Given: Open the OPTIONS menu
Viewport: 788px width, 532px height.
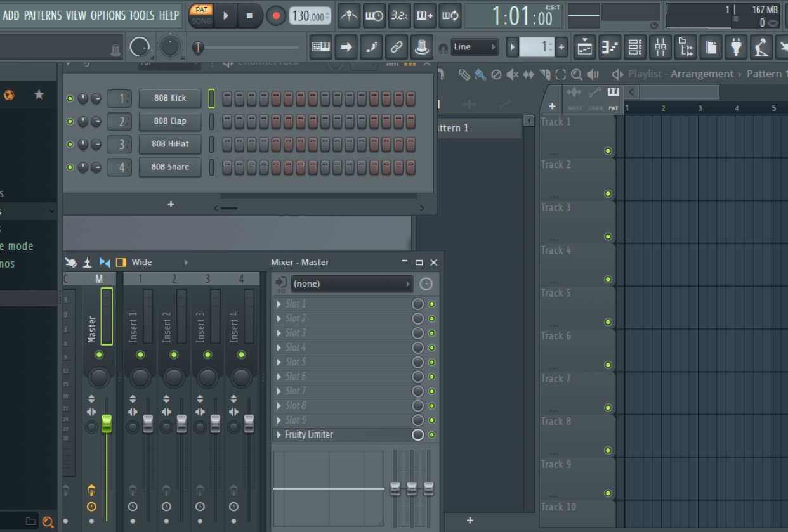Looking at the screenshot, I should point(108,15).
